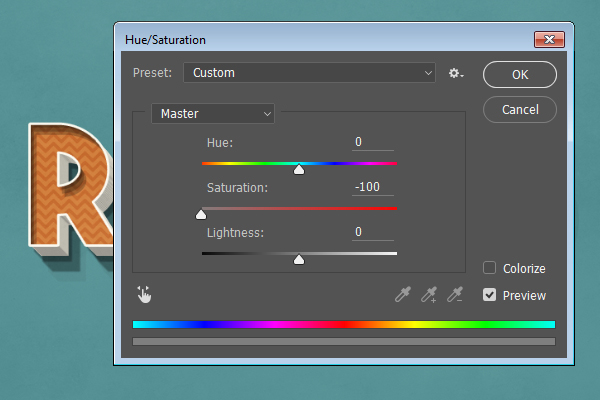This screenshot has width=600, height=400.
Task: Click the Lightness slider handle
Action: [299, 260]
